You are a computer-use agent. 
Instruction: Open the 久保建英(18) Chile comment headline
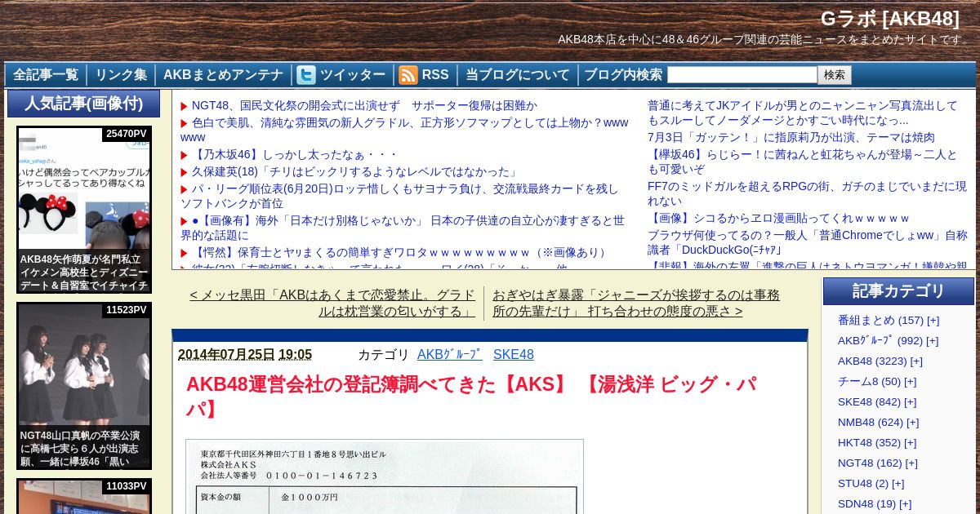pos(355,171)
